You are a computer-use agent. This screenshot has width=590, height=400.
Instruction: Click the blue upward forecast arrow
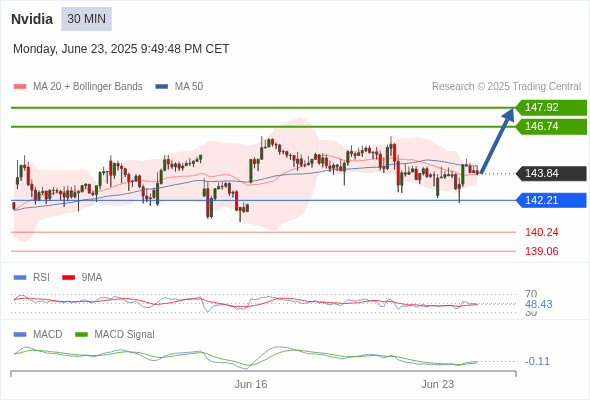coord(497,141)
